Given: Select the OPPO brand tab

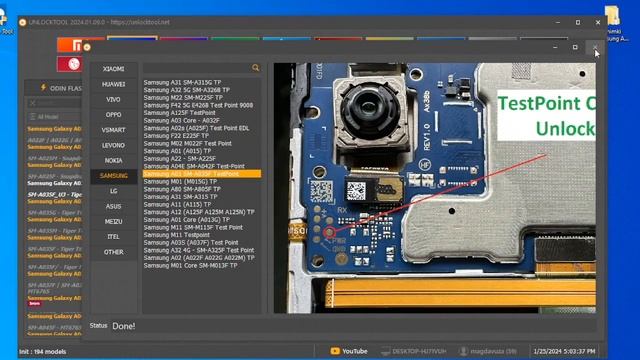Looking at the screenshot, I should click(113, 115).
